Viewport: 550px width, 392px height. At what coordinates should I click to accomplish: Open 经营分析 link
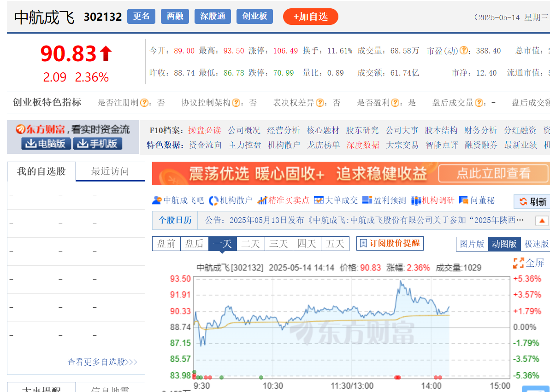(284, 130)
